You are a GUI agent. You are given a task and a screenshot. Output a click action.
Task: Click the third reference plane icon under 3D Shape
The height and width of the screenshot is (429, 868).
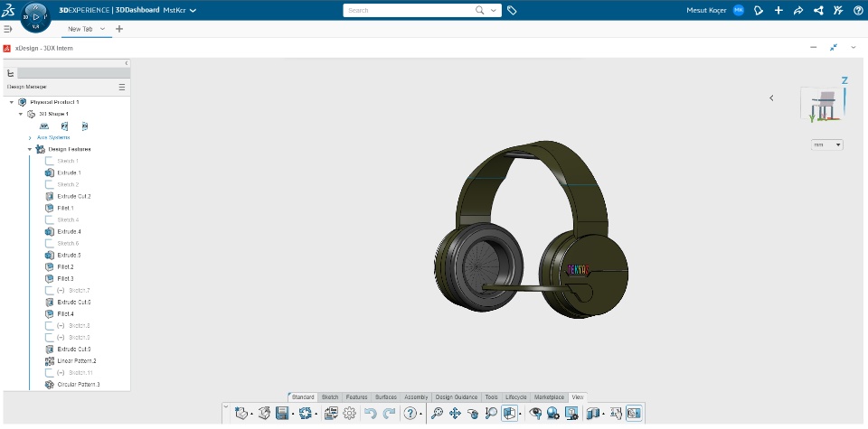pyautogui.click(x=85, y=126)
